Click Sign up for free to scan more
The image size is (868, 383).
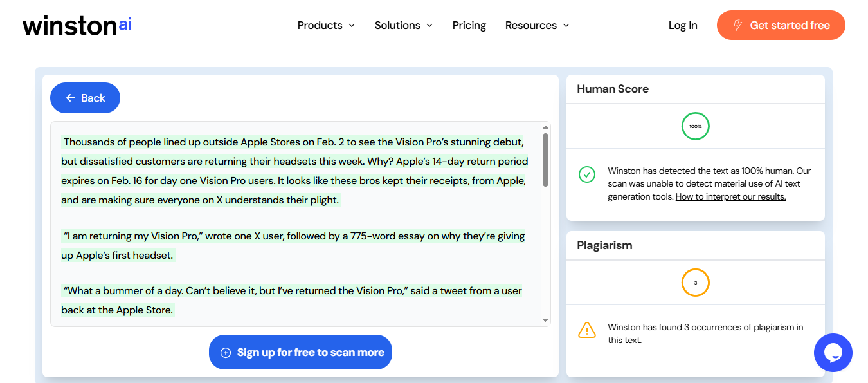(300, 352)
